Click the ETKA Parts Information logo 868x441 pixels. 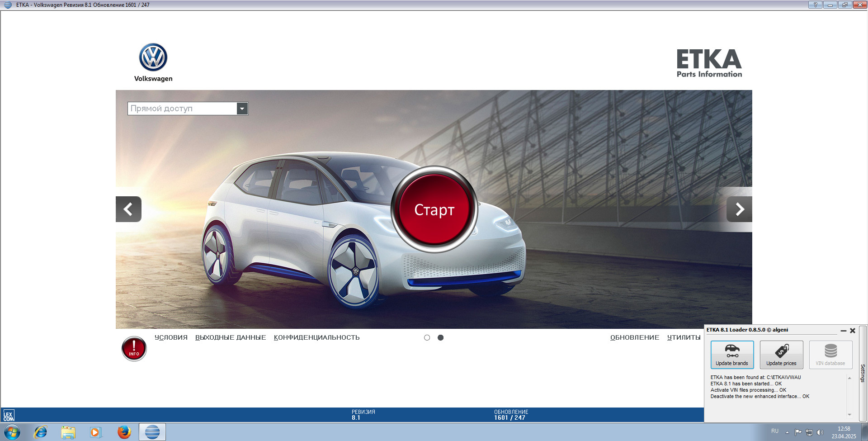[709, 63]
